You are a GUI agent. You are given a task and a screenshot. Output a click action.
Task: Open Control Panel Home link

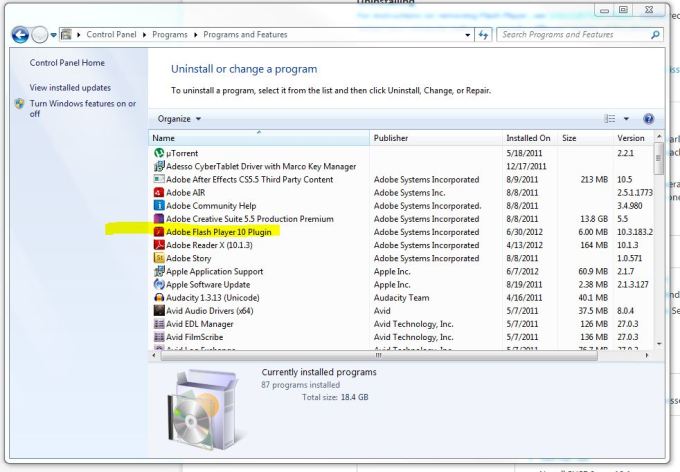67,63
